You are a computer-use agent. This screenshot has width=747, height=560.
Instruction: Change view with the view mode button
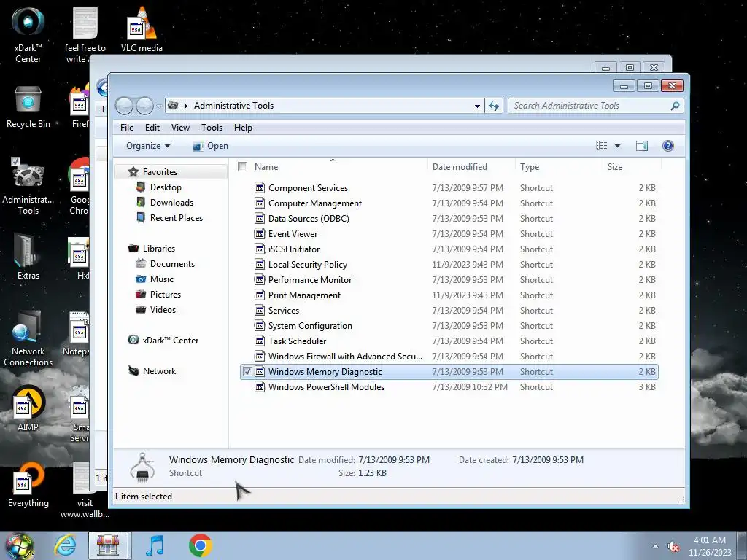602,146
